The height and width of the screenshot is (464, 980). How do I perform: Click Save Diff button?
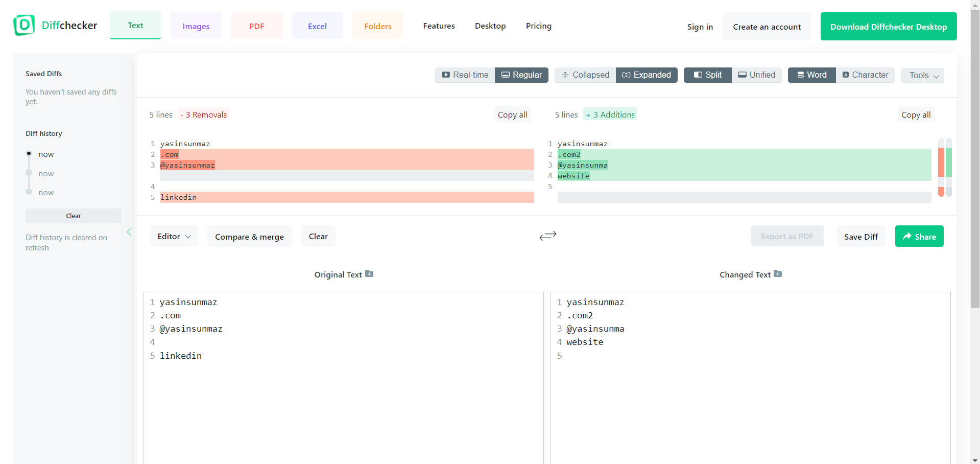coord(861,237)
